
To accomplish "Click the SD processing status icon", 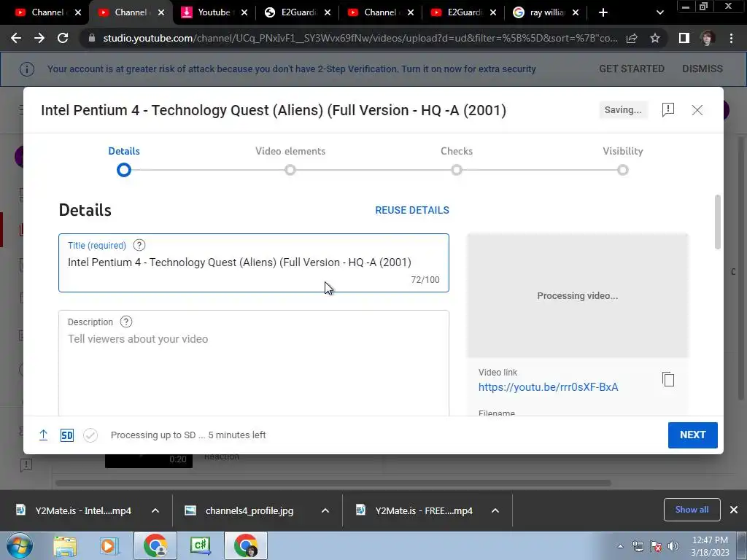I will tap(66, 435).
